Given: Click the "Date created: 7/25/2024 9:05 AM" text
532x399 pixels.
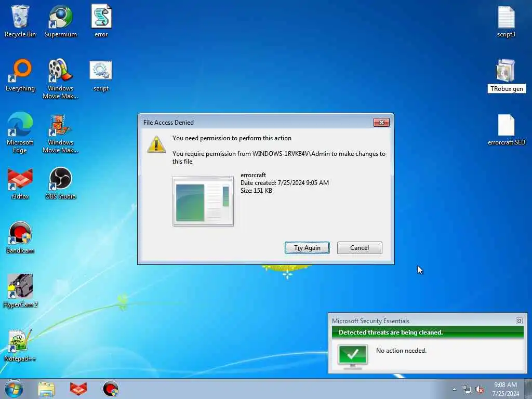Looking at the screenshot, I should point(285,183).
